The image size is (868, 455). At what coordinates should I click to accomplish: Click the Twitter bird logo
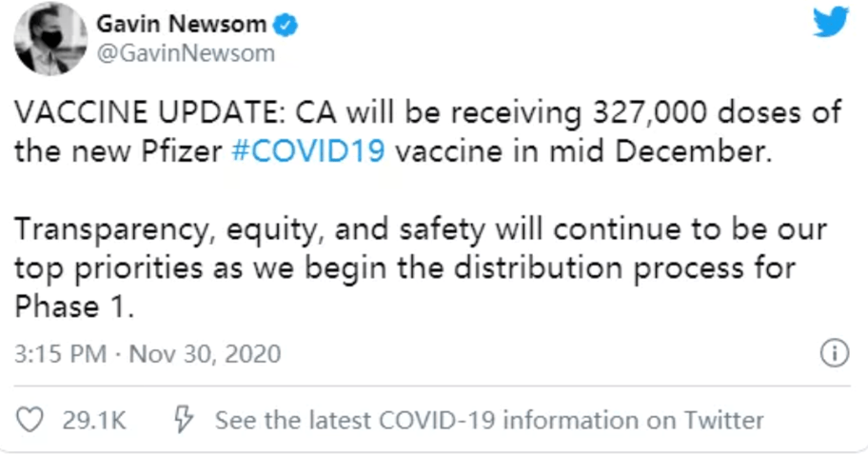click(x=829, y=23)
